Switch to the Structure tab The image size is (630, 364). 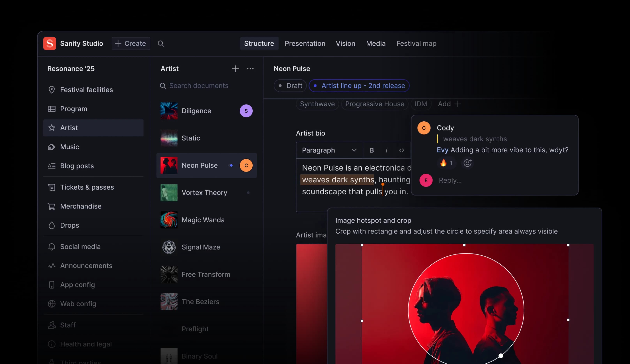pyautogui.click(x=259, y=43)
